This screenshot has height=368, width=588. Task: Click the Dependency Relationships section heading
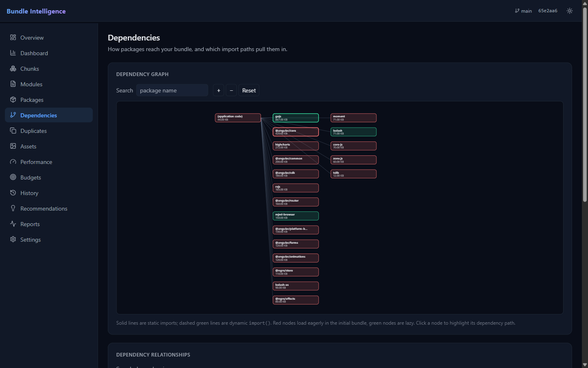click(x=153, y=355)
